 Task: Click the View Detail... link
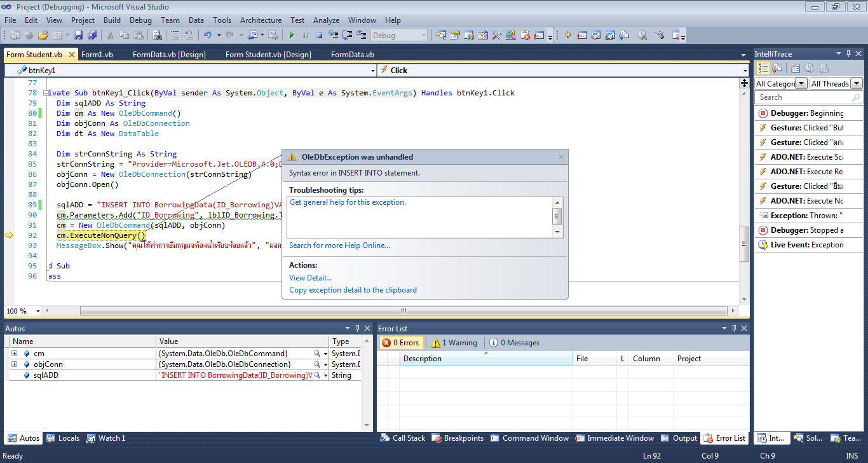(x=310, y=278)
